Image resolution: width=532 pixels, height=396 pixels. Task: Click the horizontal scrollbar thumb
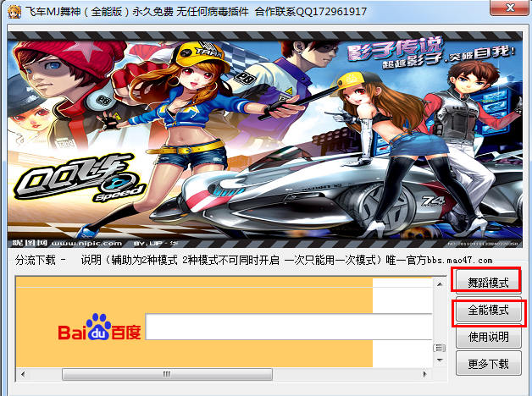click(167, 374)
